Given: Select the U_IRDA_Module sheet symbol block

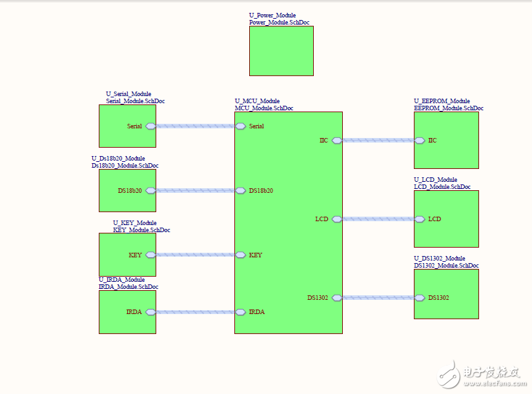Looking at the screenshot, I should (128, 312).
